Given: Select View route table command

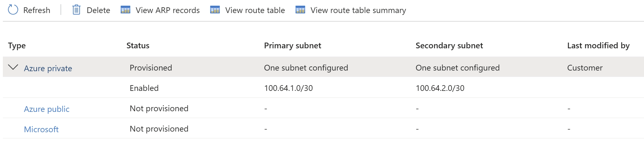Looking at the screenshot, I should point(255,10).
